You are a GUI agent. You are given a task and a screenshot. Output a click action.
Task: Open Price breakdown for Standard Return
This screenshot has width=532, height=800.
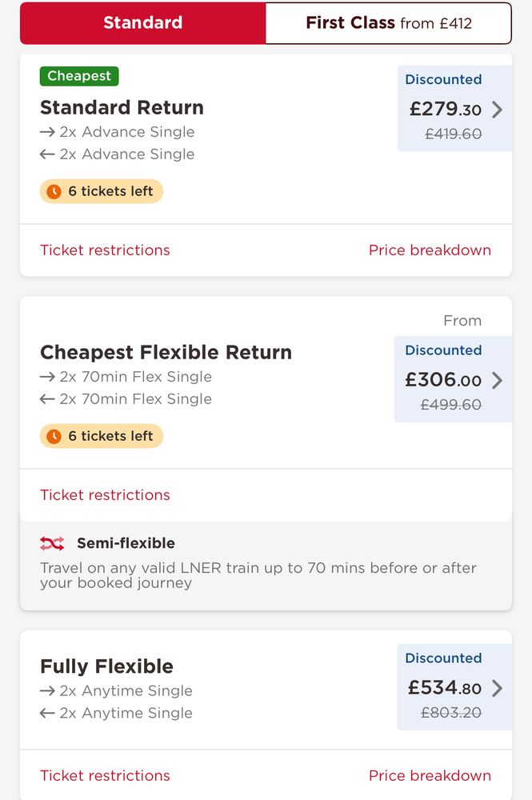[430, 250]
